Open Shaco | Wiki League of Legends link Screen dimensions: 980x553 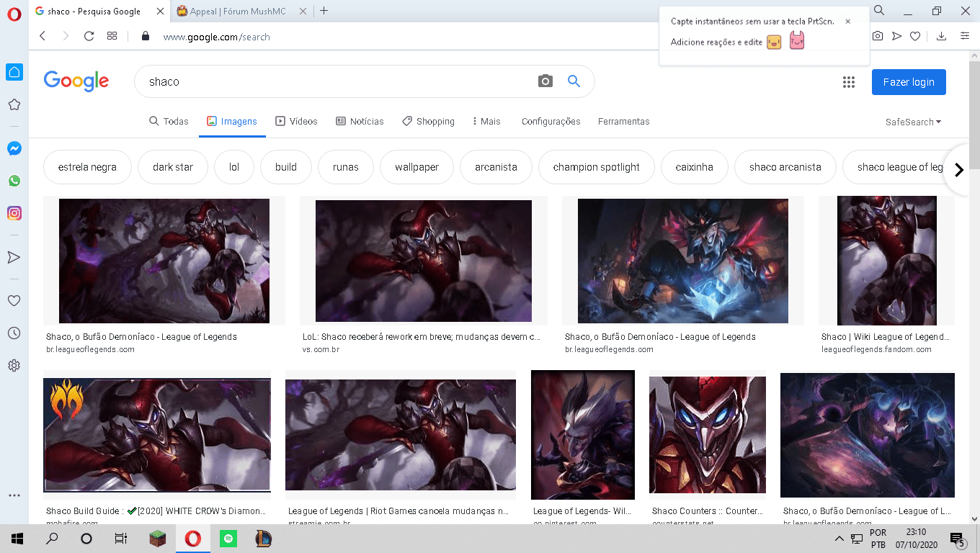tap(886, 337)
